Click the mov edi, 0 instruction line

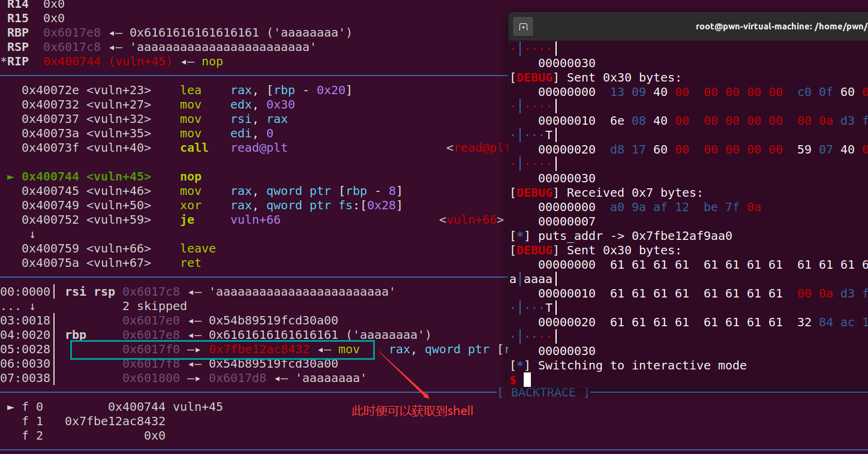click(148, 133)
